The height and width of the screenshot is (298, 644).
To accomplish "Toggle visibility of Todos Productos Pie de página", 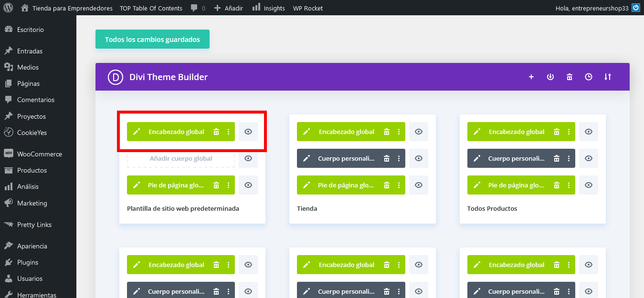I will [x=589, y=185].
